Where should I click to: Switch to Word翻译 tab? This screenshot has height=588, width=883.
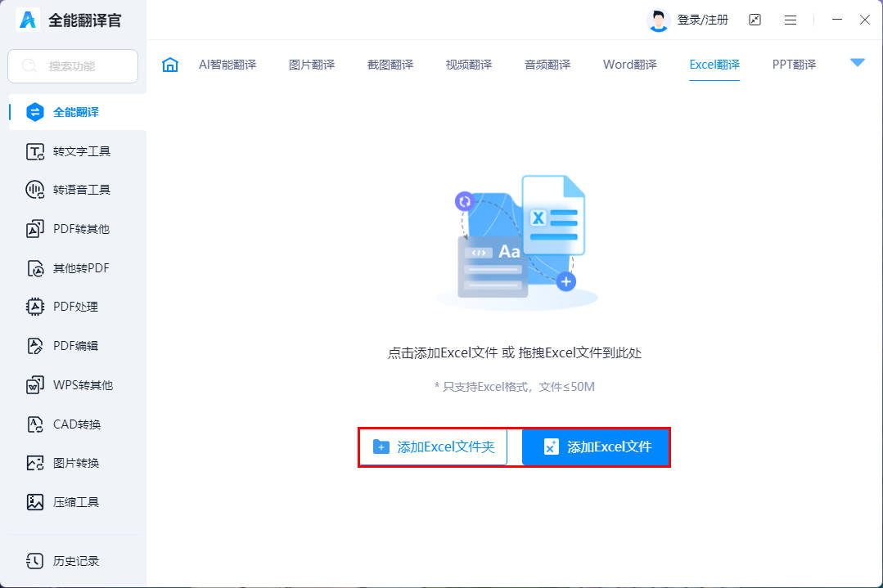(629, 65)
